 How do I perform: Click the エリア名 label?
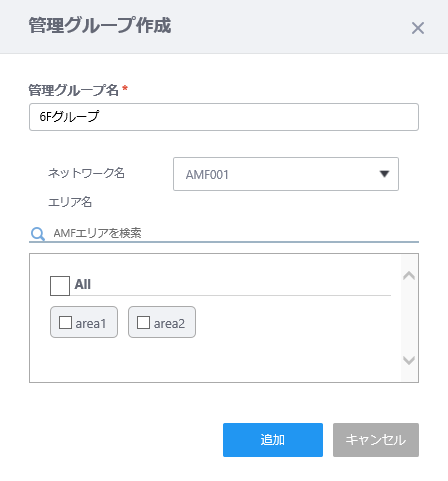tap(70, 202)
